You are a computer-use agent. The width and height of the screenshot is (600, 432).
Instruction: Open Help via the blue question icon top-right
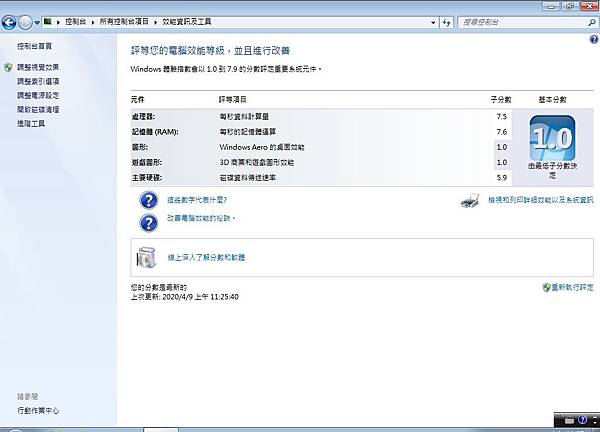pos(594,39)
